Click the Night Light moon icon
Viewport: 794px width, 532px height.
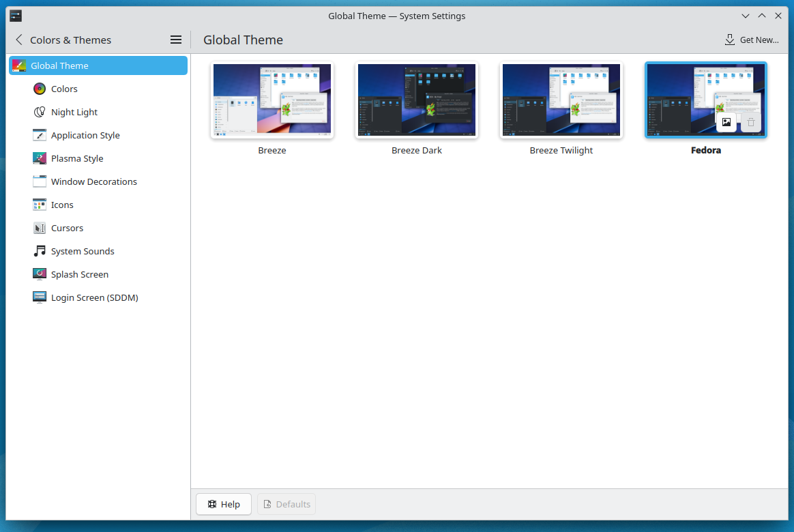click(40, 112)
